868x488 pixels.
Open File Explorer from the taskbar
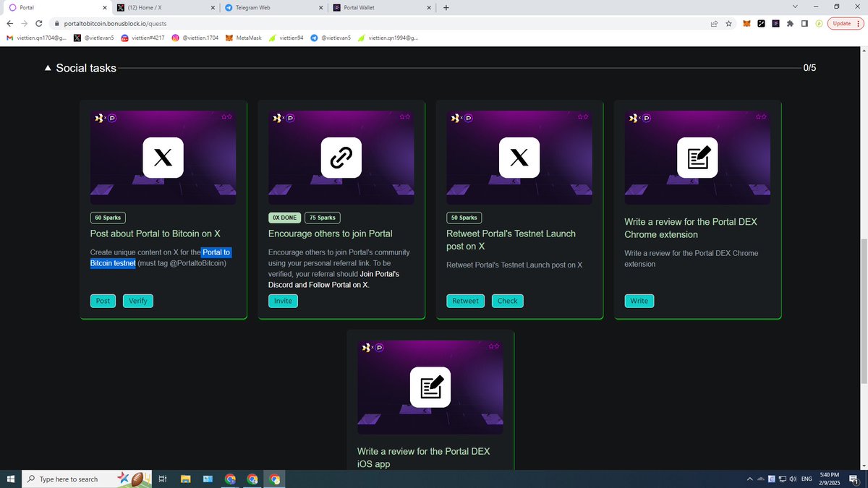(185, 479)
